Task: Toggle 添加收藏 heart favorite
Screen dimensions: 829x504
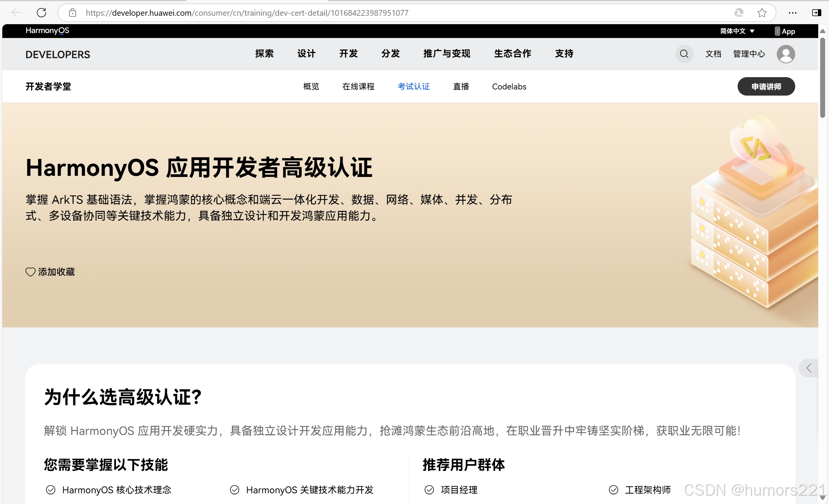Action: [31, 272]
